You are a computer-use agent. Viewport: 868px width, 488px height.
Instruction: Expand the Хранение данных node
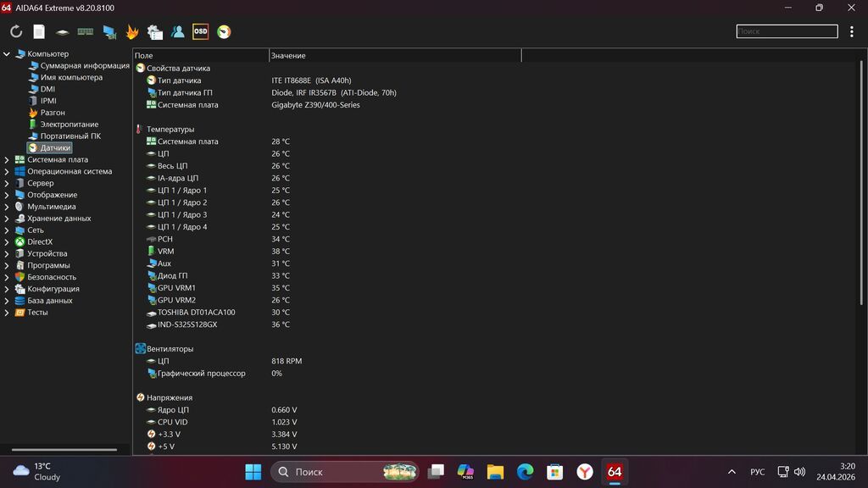[x=7, y=218]
